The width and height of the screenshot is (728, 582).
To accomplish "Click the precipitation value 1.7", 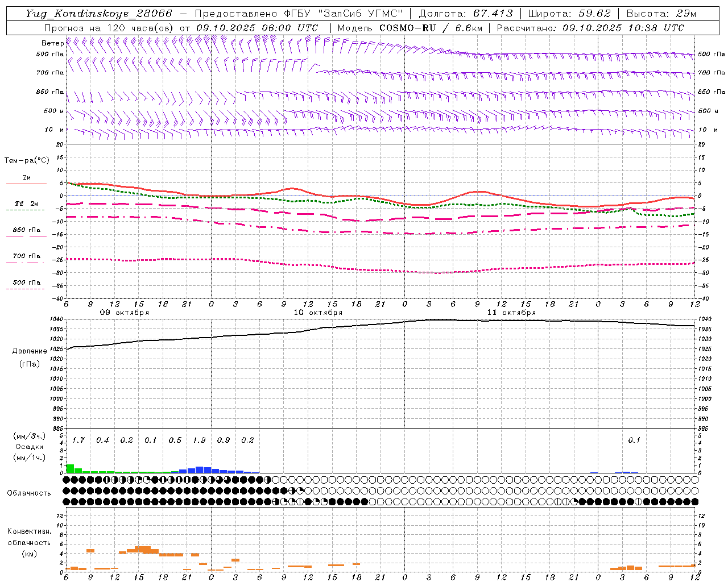I will tap(78, 440).
